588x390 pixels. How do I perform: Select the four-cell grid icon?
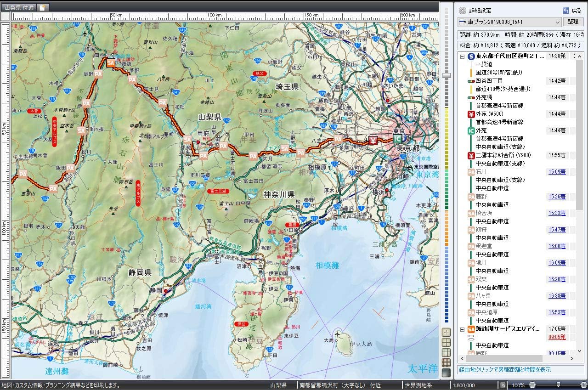pos(446,342)
